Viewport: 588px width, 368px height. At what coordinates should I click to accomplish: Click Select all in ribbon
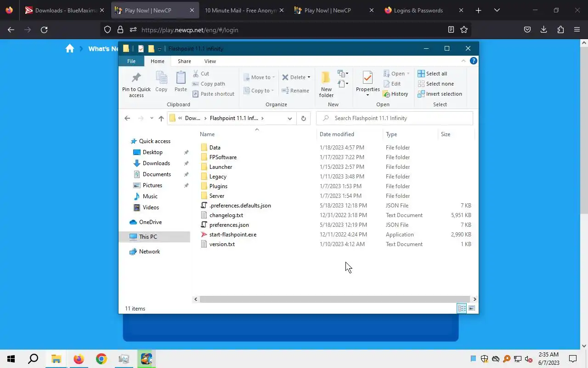(x=432, y=74)
